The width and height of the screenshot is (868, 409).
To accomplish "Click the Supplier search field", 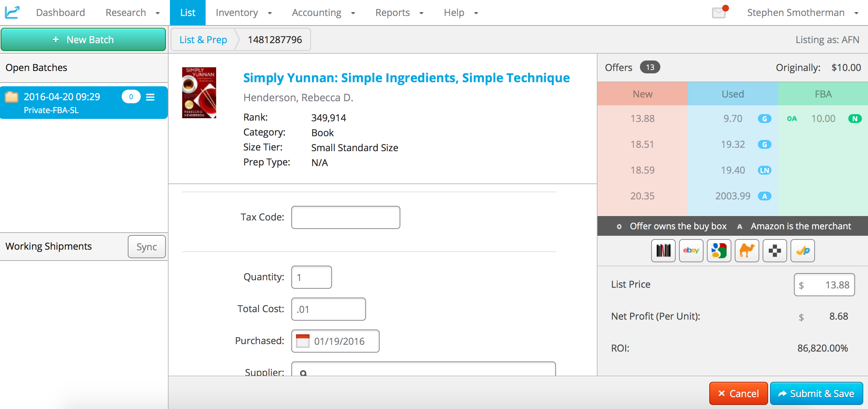I will pos(423,369).
